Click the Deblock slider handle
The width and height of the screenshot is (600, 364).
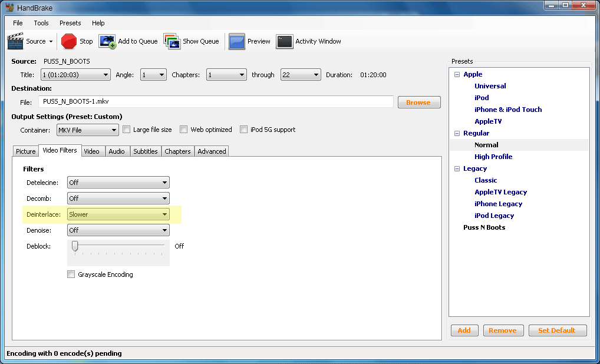75,246
